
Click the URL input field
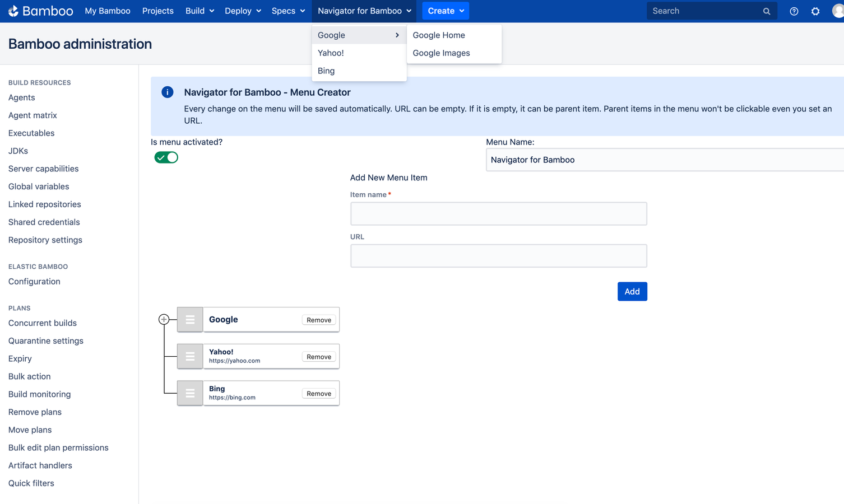pyautogui.click(x=499, y=256)
